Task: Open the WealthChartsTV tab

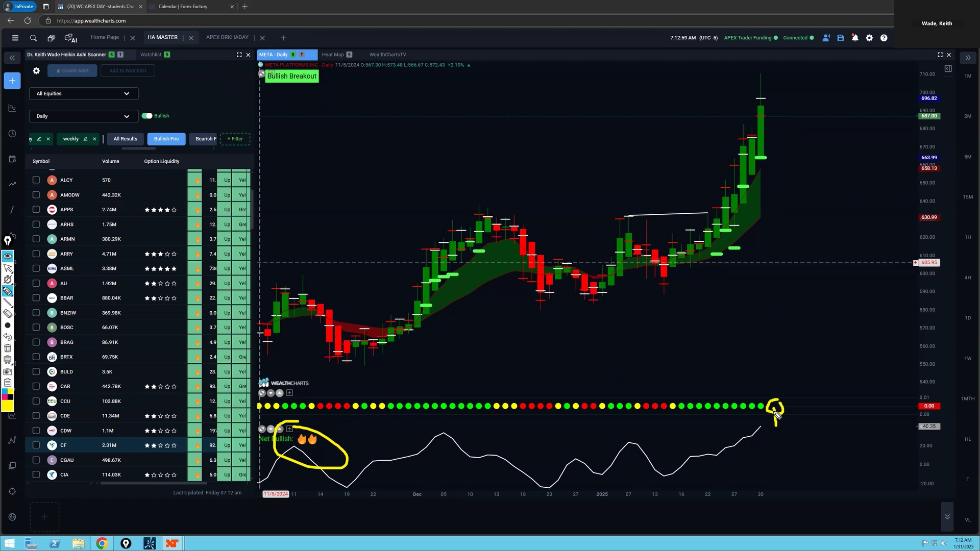Action: click(x=387, y=55)
